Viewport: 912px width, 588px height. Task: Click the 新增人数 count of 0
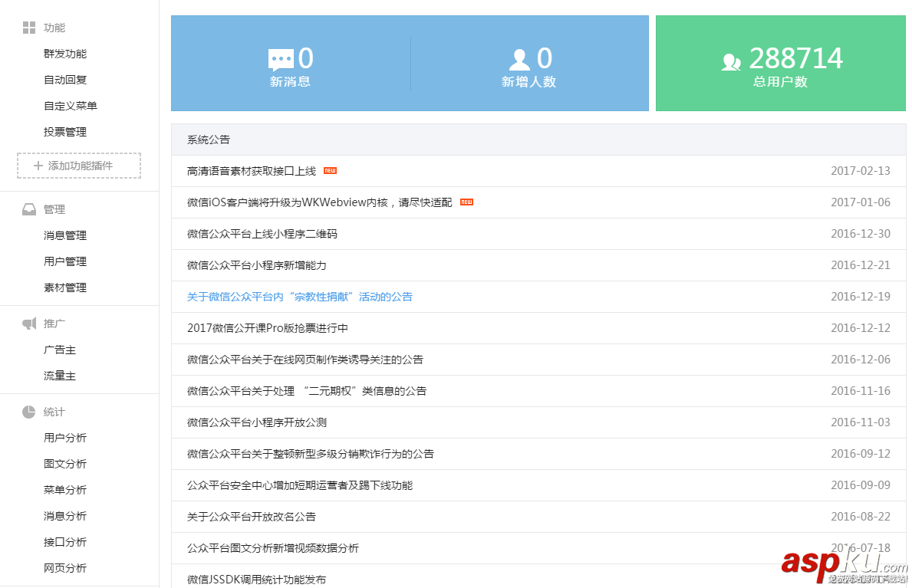545,58
